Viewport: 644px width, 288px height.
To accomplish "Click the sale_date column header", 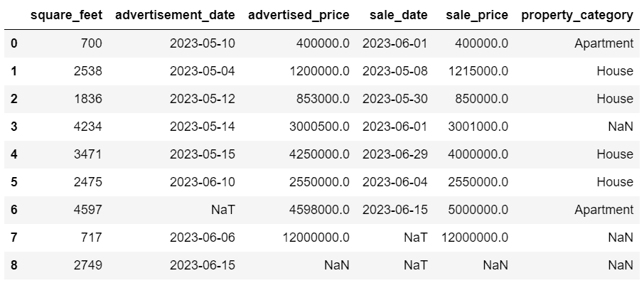I will tap(399, 14).
